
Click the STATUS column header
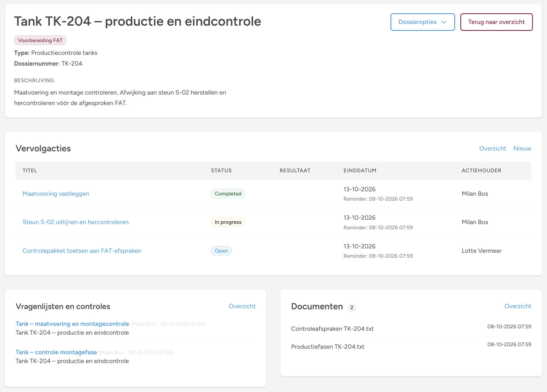pos(221,170)
